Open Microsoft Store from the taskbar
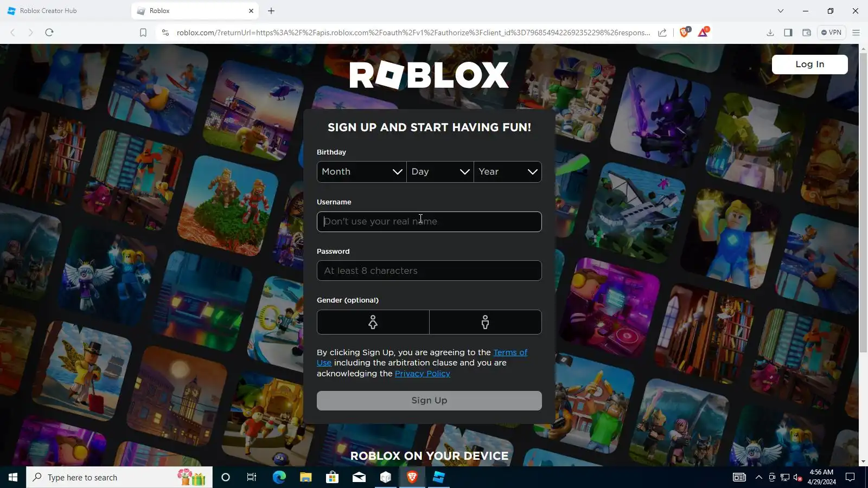The image size is (868, 488). click(x=332, y=477)
